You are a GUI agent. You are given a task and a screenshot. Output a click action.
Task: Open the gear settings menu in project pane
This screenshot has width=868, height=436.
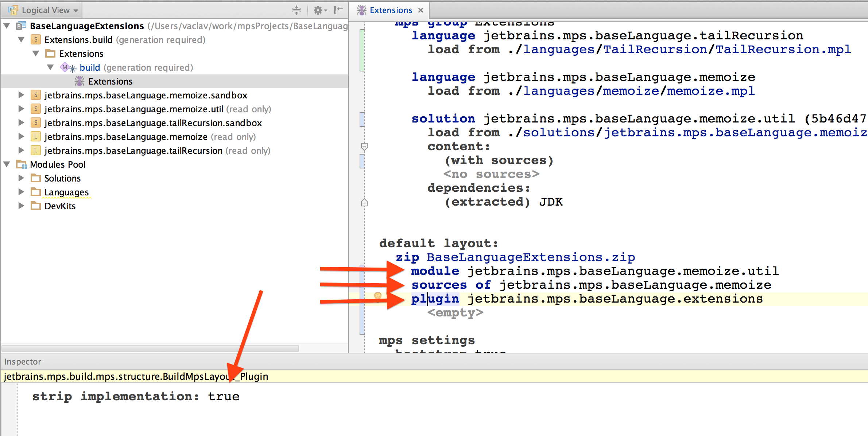tap(318, 10)
